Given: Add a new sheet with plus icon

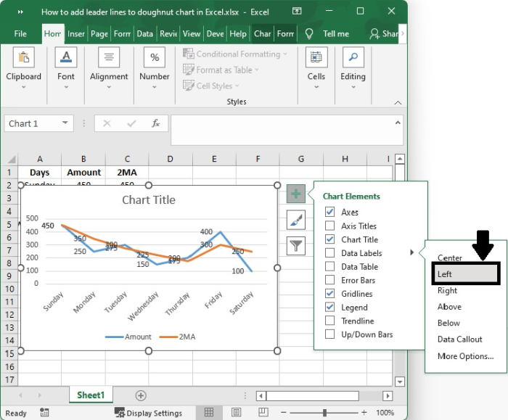Looking at the screenshot, I should point(141,395).
